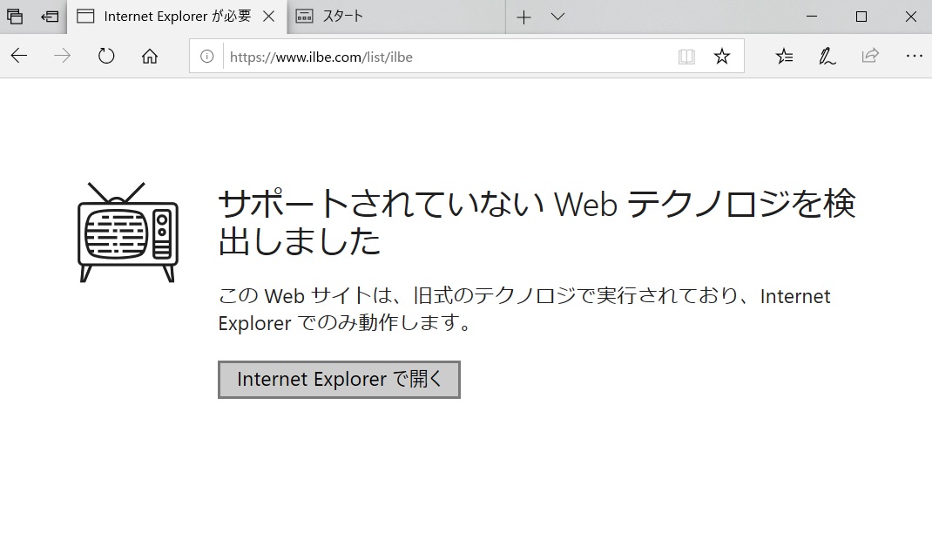
Task: Show site information for ilbe.com
Action: pos(207,57)
